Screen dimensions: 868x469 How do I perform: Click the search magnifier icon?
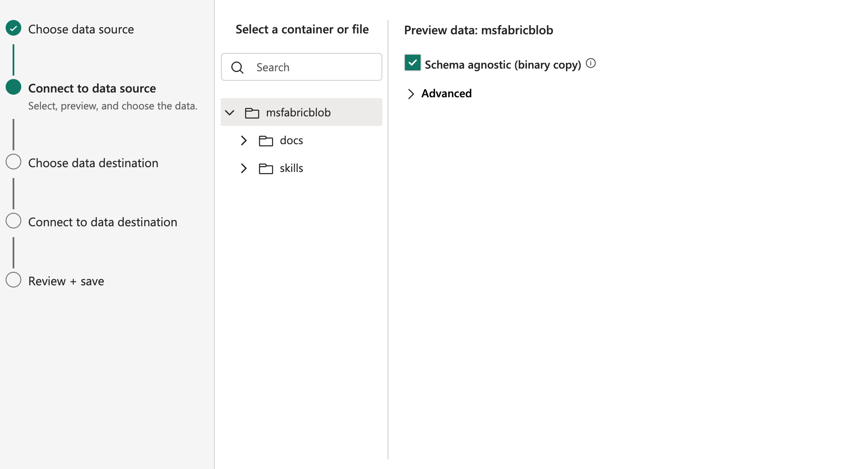click(237, 67)
